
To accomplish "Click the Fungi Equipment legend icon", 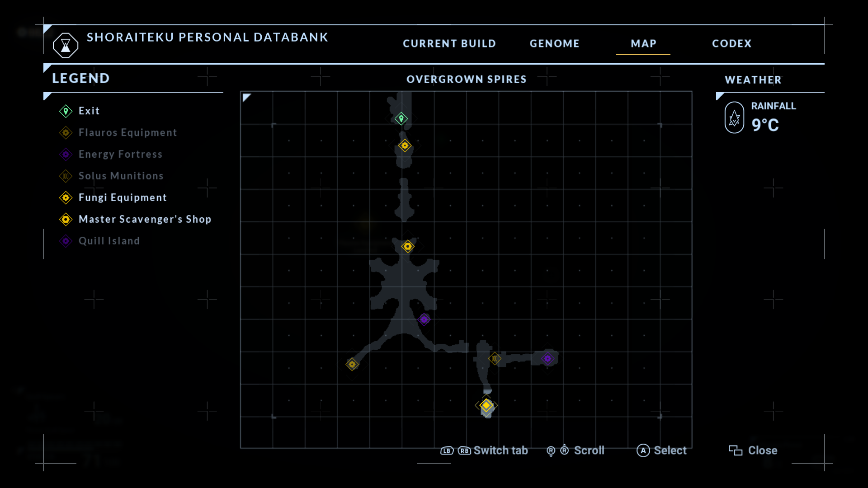I will pos(66,197).
